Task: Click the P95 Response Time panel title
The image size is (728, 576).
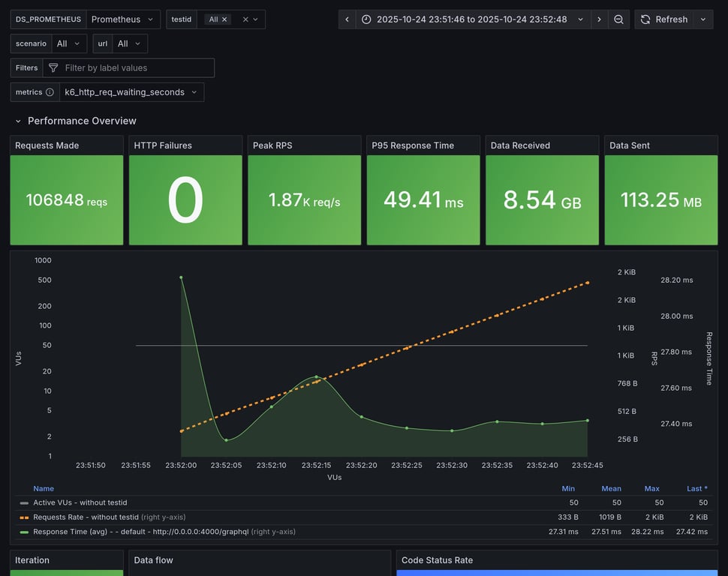Action: [x=413, y=145]
